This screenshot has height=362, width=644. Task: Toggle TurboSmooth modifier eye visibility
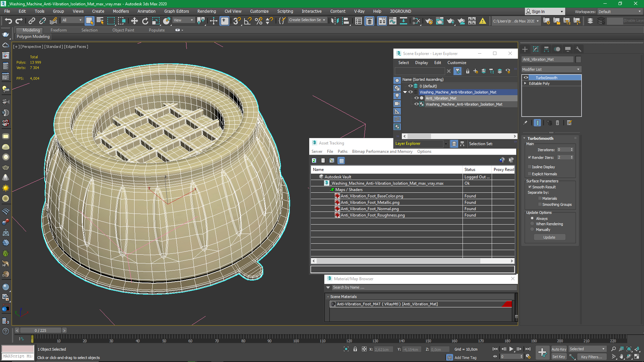tap(526, 78)
